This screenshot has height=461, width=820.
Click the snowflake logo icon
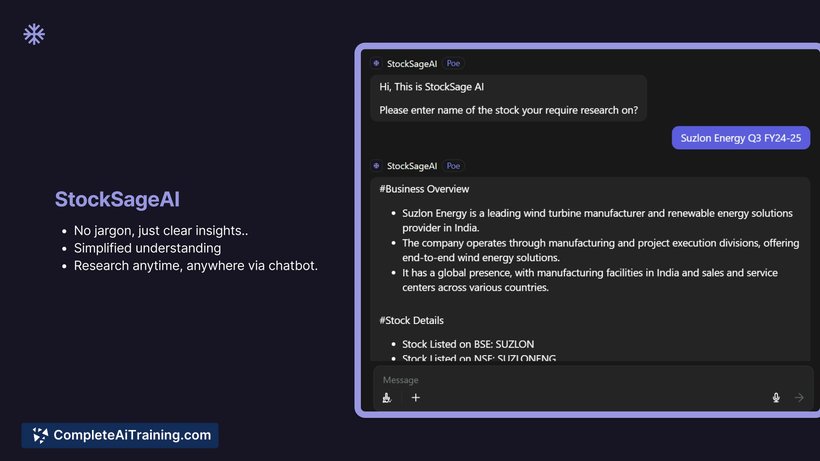click(34, 34)
